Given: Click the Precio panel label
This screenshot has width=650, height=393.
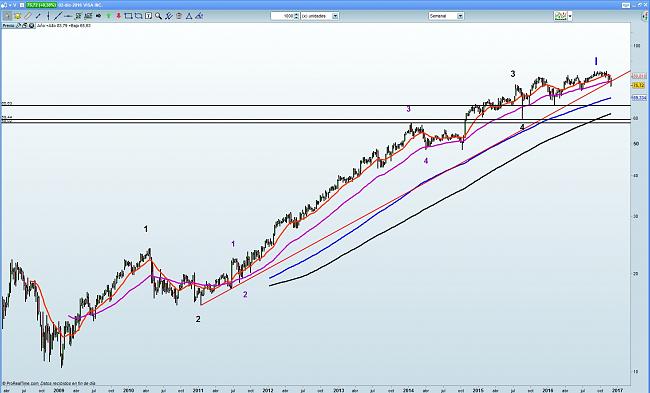Looking at the screenshot, I should click(x=8, y=26).
